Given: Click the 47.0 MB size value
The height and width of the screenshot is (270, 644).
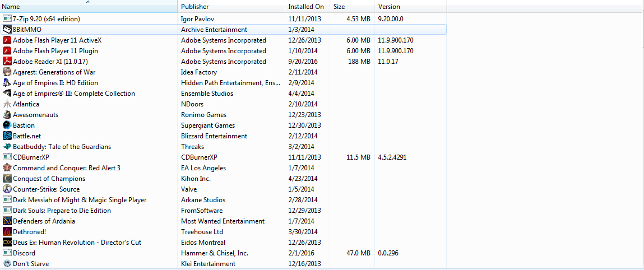Looking at the screenshot, I should pyautogui.click(x=358, y=253).
